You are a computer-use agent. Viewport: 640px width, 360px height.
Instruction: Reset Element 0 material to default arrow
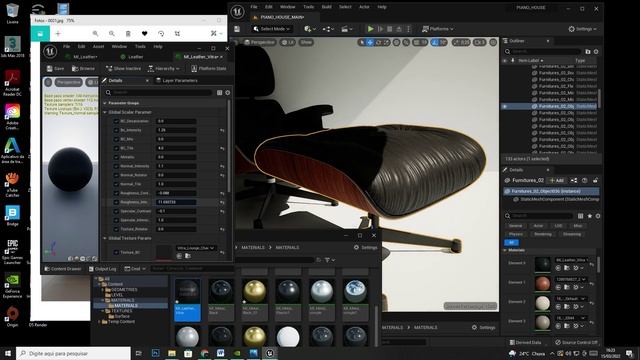pyautogui.click(x=592, y=264)
